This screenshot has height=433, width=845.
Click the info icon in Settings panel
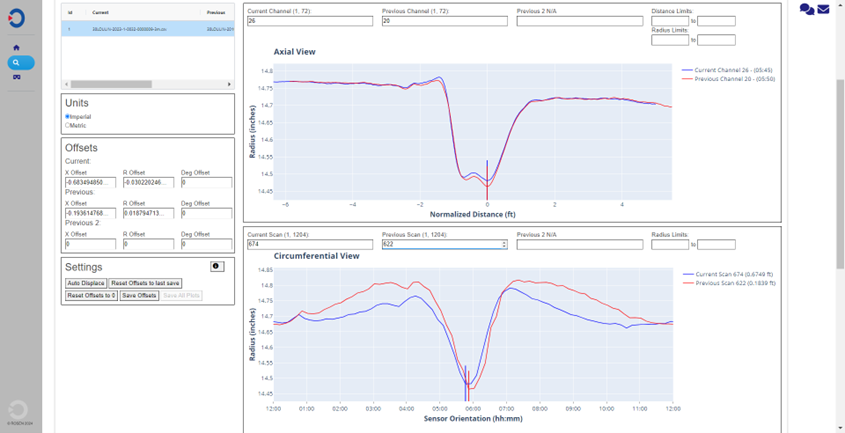pos(217,266)
